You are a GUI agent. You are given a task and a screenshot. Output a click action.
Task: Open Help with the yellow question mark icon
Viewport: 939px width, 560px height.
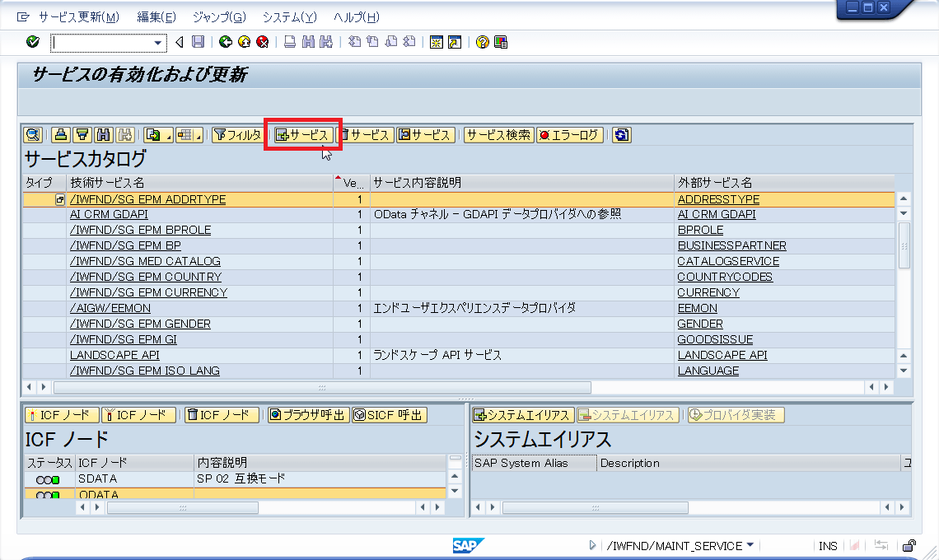point(482,42)
